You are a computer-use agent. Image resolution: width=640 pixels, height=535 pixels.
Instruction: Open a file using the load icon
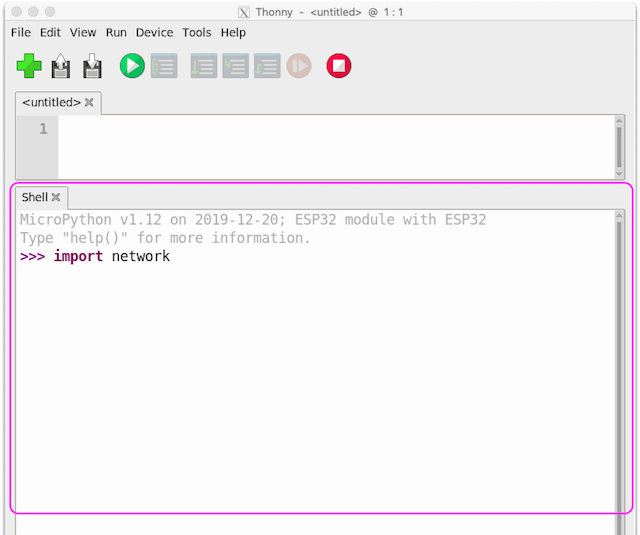pos(61,66)
